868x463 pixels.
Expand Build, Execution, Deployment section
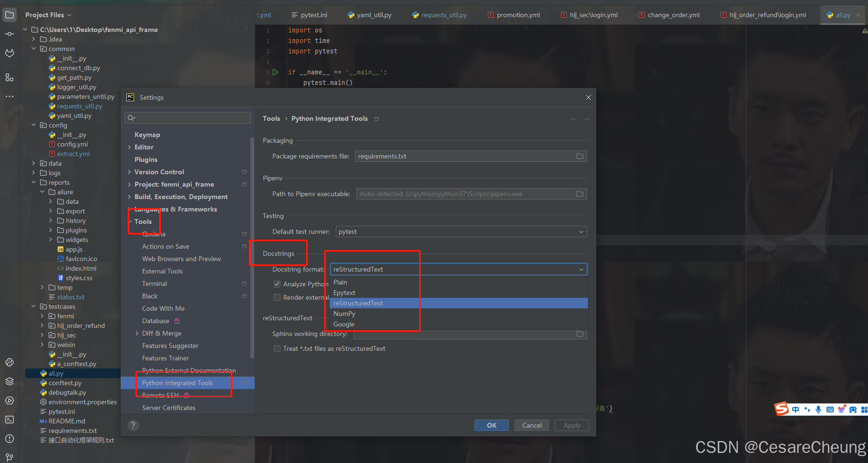[x=129, y=197]
